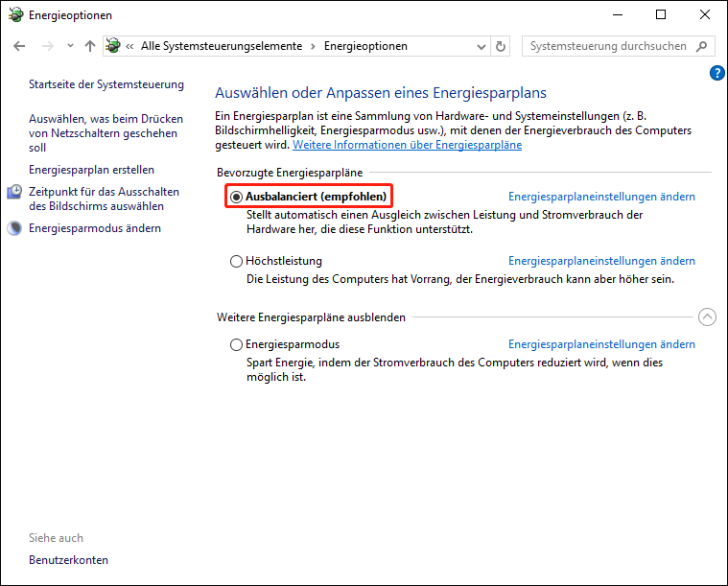Image resolution: width=728 pixels, height=586 pixels.
Task: Open help with the blue question mark
Action: (716, 73)
